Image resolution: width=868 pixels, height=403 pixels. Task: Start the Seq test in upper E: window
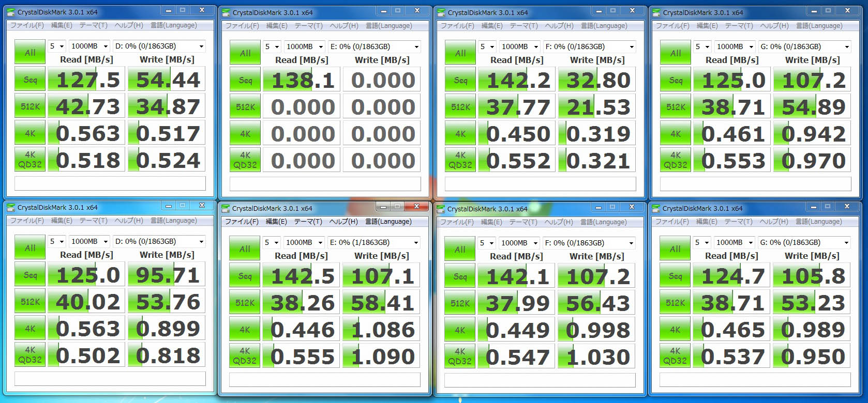(245, 80)
